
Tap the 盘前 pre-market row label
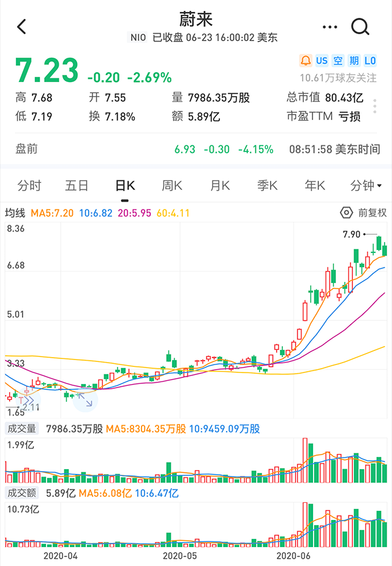pyautogui.click(x=26, y=149)
